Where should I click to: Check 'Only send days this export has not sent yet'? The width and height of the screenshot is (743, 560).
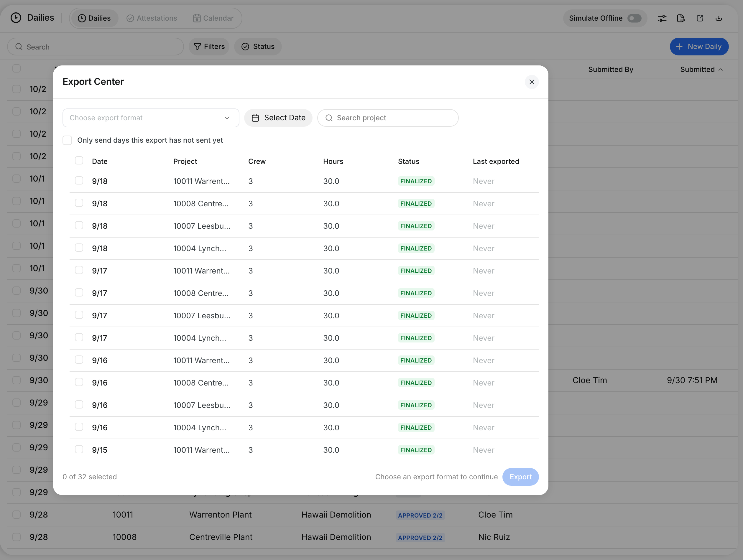point(67,140)
